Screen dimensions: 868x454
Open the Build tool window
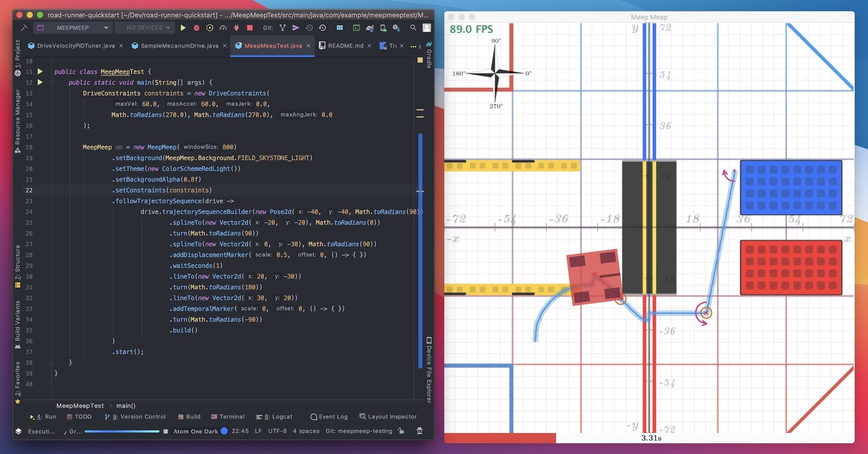tap(189, 417)
